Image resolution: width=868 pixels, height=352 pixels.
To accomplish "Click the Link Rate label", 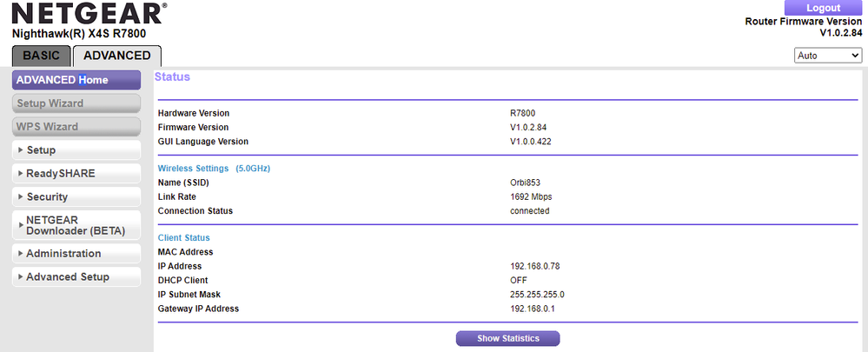I will click(176, 196).
